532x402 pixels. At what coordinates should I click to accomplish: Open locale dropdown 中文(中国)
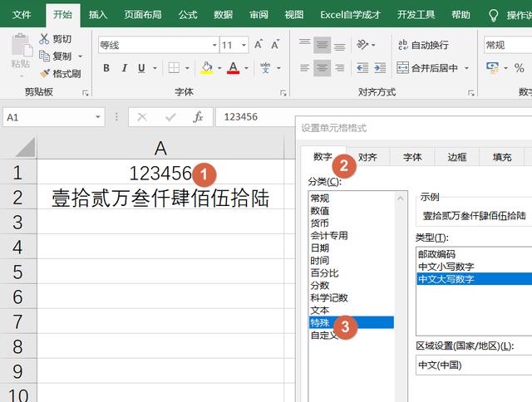tap(474, 365)
